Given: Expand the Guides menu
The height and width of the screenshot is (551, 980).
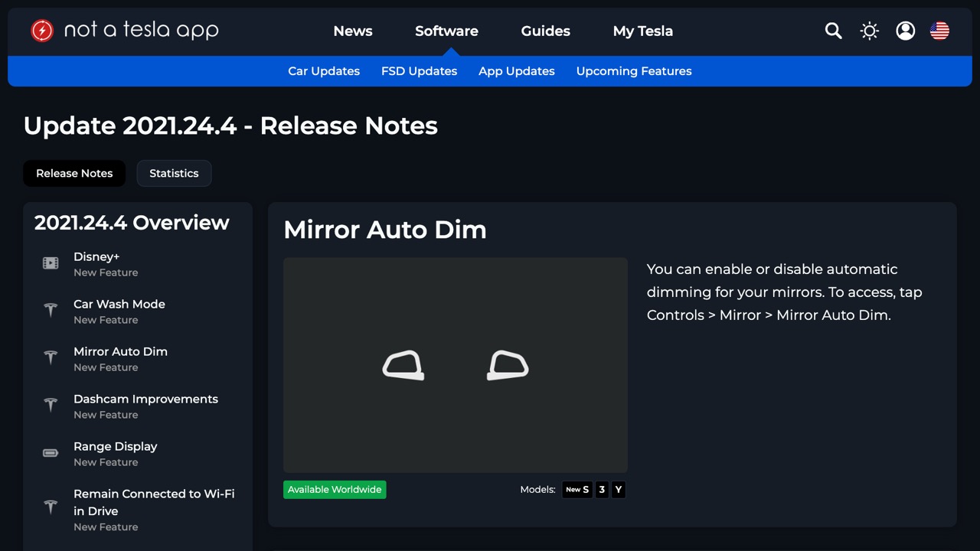Looking at the screenshot, I should (x=545, y=31).
